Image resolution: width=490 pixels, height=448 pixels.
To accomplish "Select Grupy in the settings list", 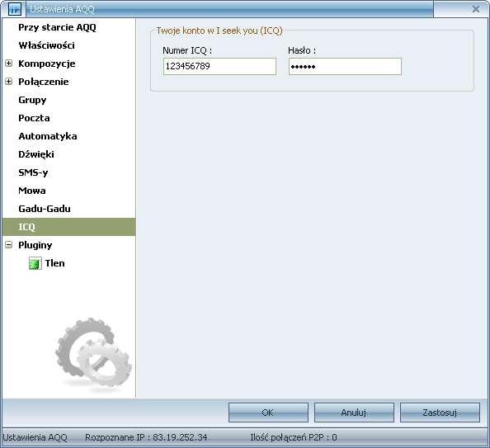I will pos(32,100).
